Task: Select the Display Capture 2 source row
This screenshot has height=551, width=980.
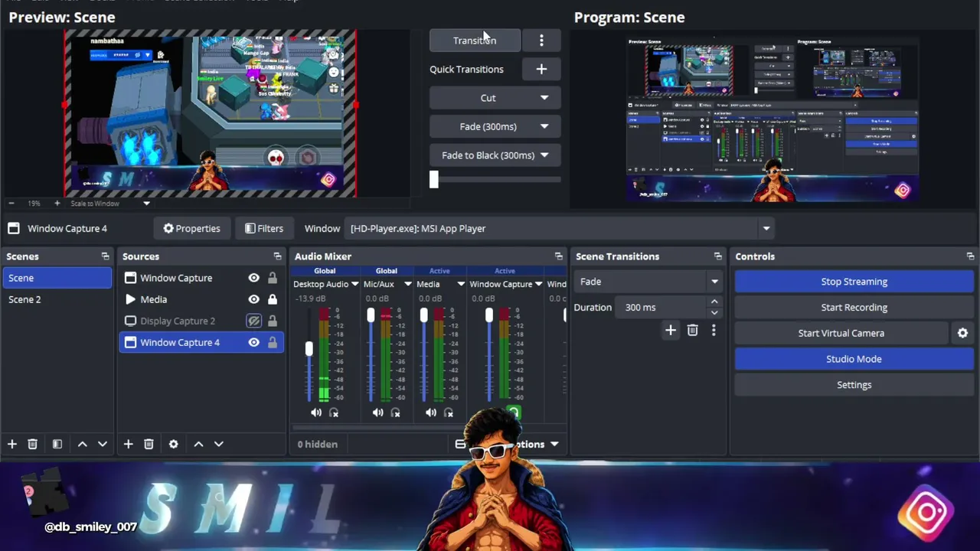Action: click(x=201, y=321)
